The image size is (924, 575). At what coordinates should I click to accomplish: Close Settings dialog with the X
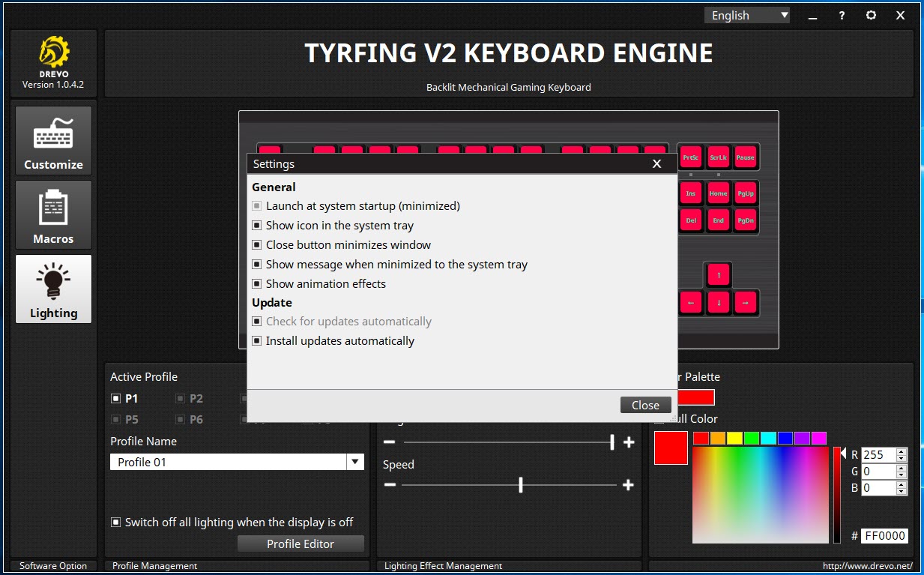point(657,163)
